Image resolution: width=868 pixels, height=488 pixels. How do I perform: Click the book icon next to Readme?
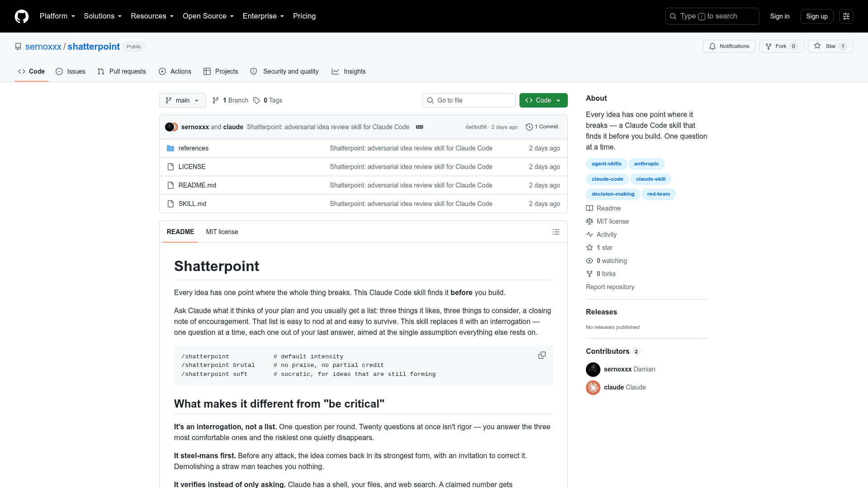tap(590, 208)
